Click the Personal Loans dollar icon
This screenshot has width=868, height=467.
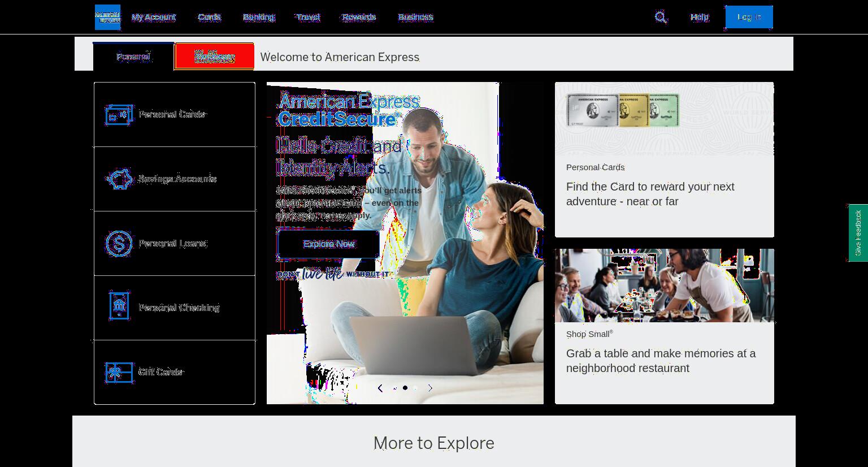click(119, 244)
